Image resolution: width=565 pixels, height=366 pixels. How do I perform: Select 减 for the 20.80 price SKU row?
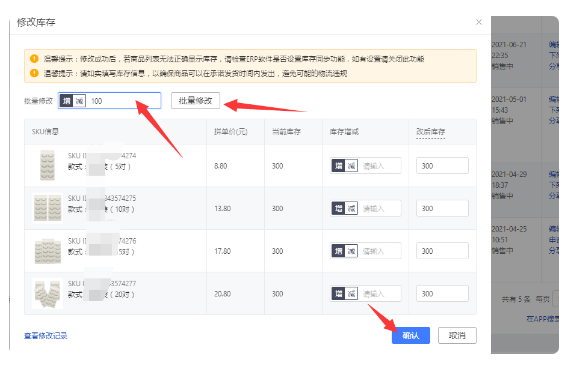tap(351, 294)
